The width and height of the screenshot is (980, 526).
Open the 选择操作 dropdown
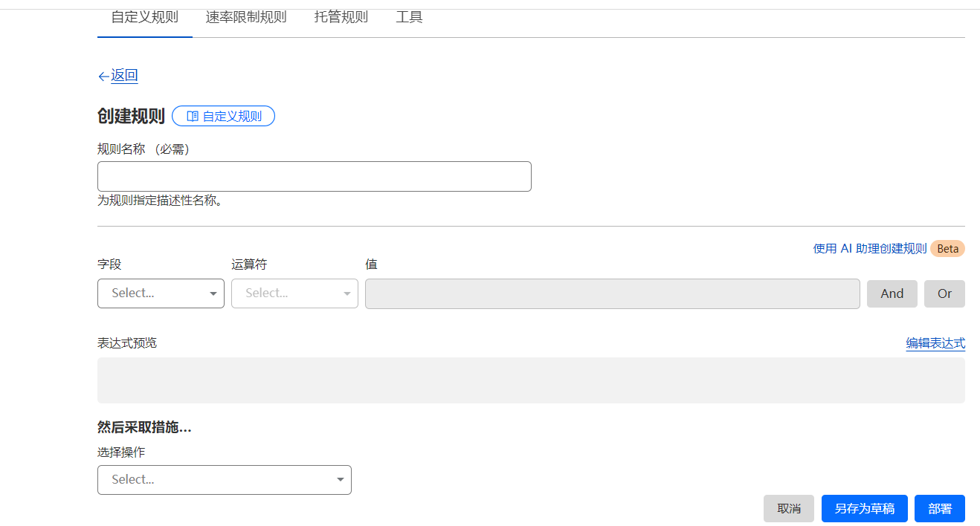[224, 480]
